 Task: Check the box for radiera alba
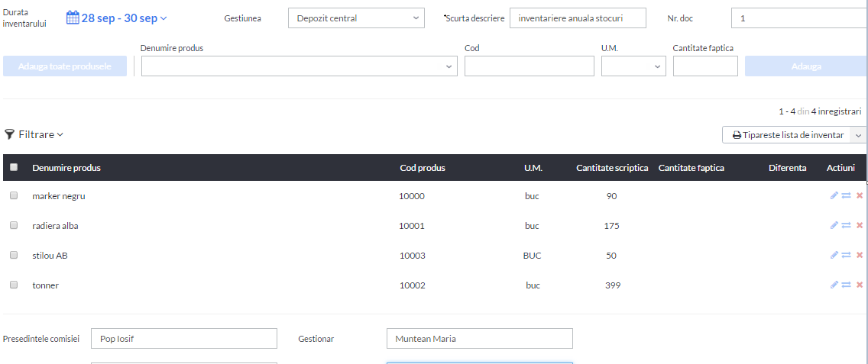(x=14, y=225)
